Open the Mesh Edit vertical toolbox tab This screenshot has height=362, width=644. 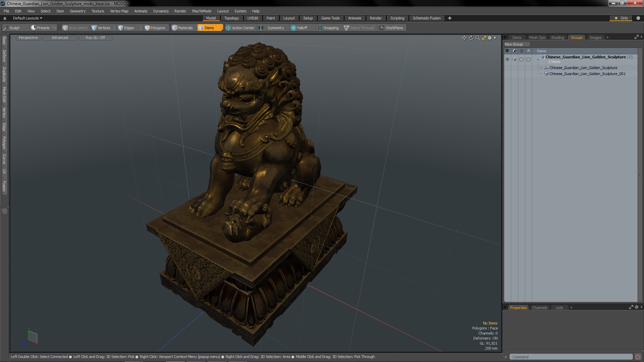coord(4,95)
